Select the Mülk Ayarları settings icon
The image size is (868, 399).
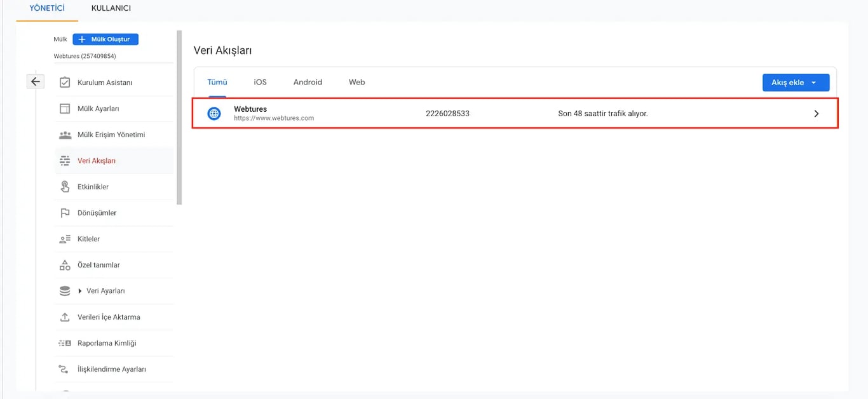pos(64,108)
